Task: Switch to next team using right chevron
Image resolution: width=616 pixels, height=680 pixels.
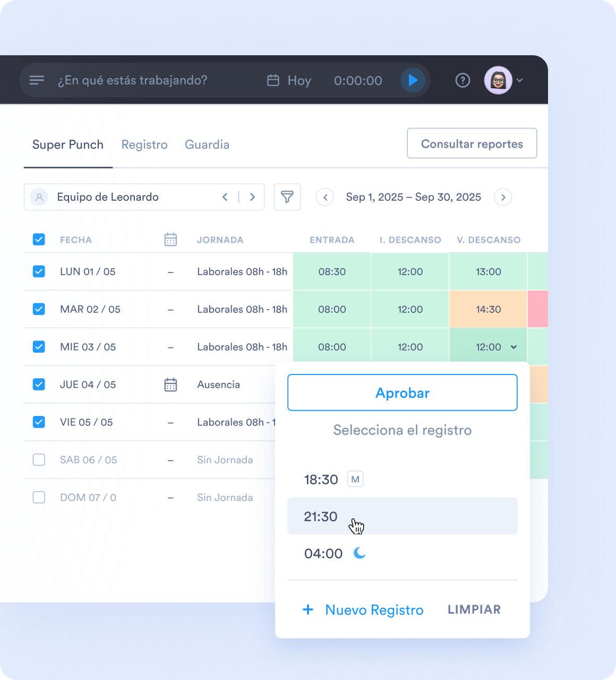Action: tap(253, 197)
